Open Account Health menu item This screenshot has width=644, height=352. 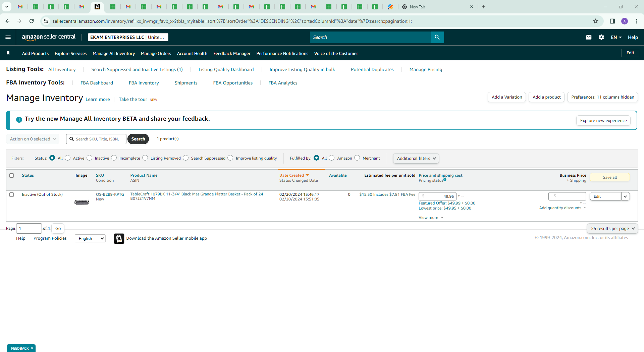[192, 53]
